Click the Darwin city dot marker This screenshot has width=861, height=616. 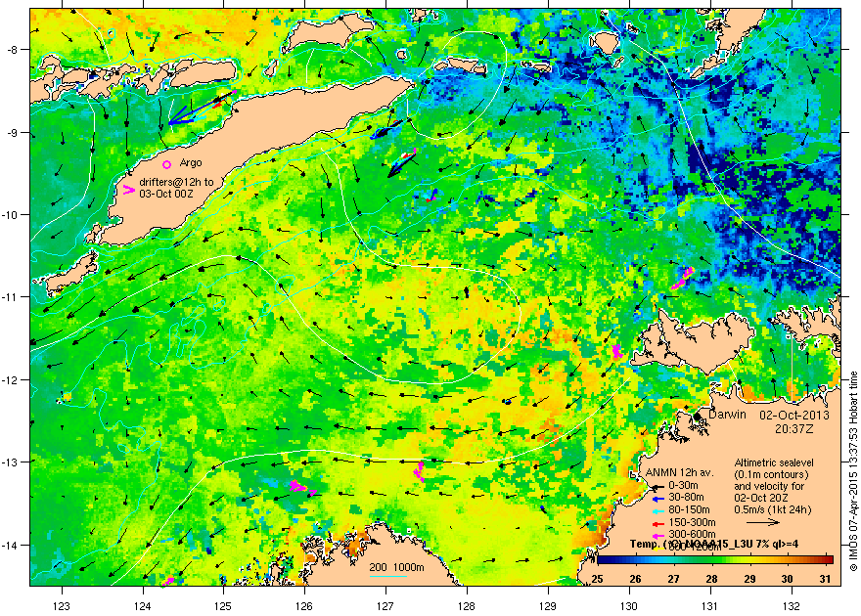click(697, 417)
